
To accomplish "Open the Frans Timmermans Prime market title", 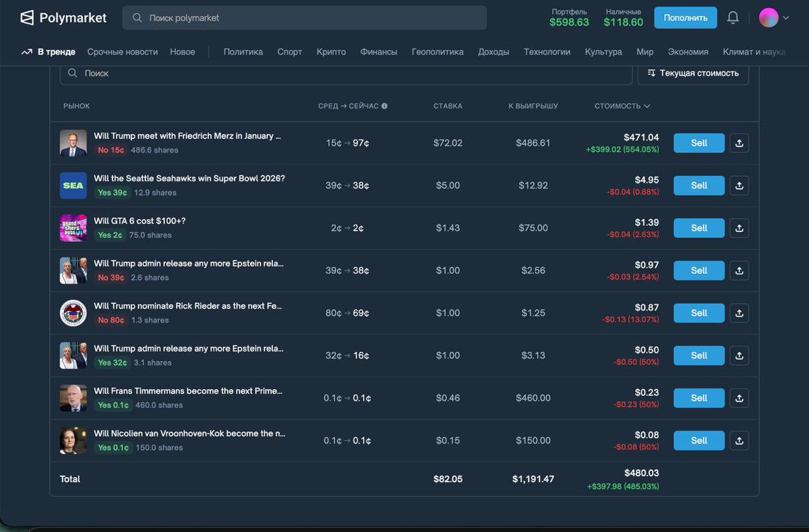I will 188,390.
